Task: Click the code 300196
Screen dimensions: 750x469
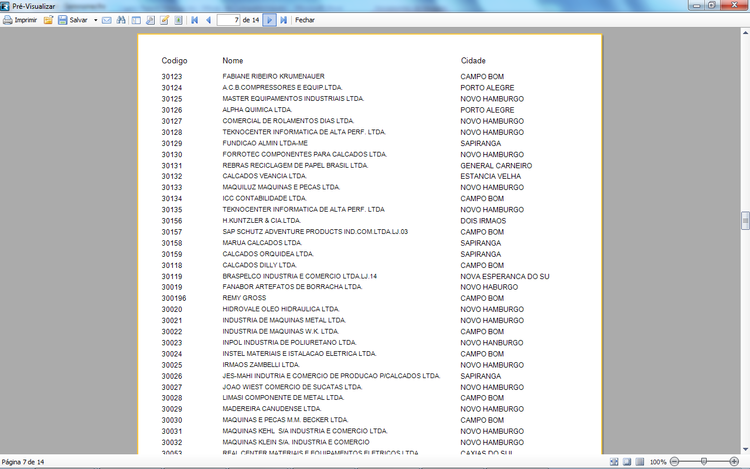Action: (174, 298)
